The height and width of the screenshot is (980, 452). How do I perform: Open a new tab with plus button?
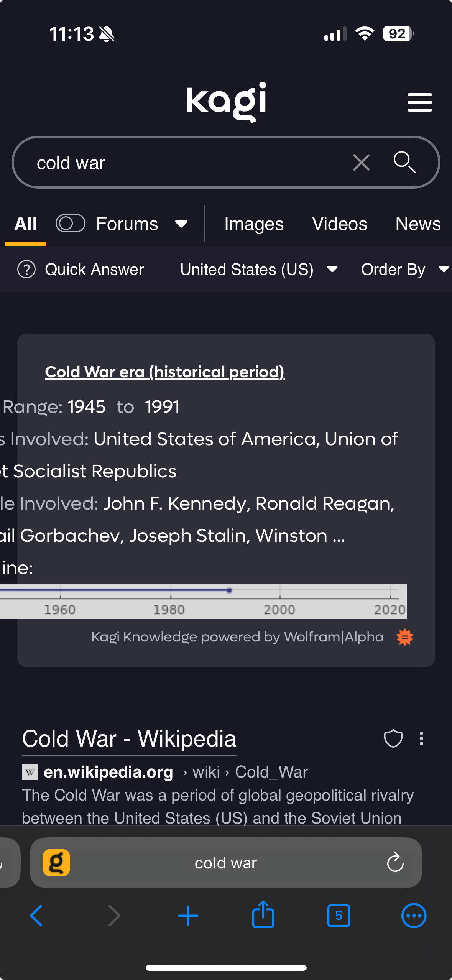pyautogui.click(x=188, y=916)
